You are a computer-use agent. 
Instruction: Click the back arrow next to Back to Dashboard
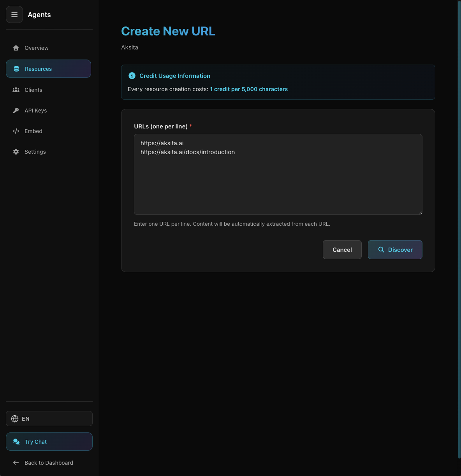(x=16, y=462)
